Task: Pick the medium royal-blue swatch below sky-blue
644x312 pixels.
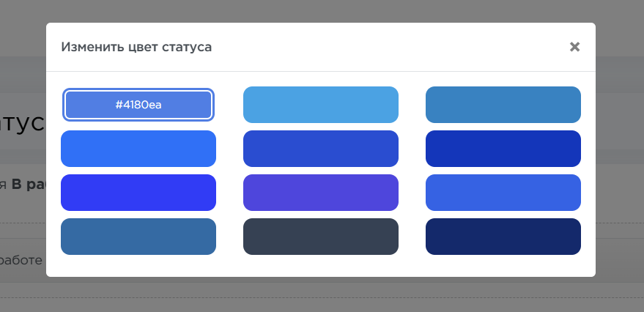Action: tap(321, 149)
